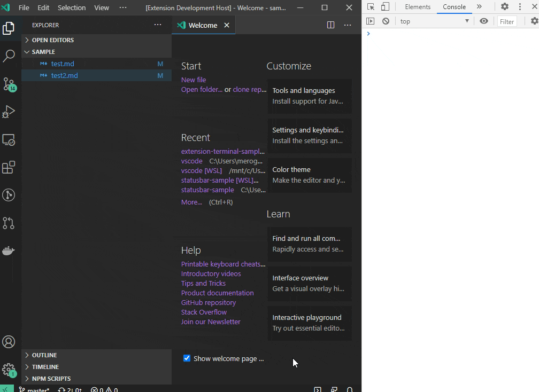
Task: Click the clone repository link
Action: [x=250, y=90]
